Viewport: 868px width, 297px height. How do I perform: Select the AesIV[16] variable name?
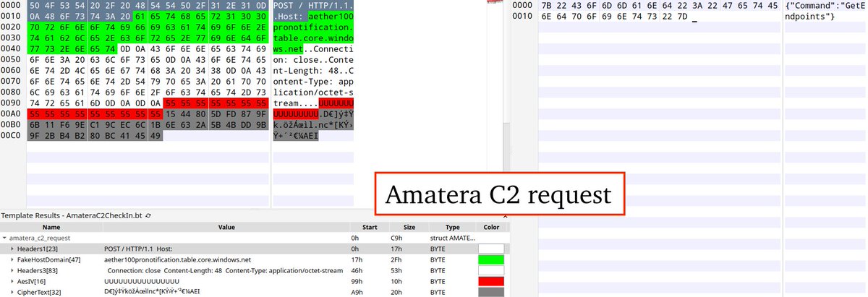31,280
